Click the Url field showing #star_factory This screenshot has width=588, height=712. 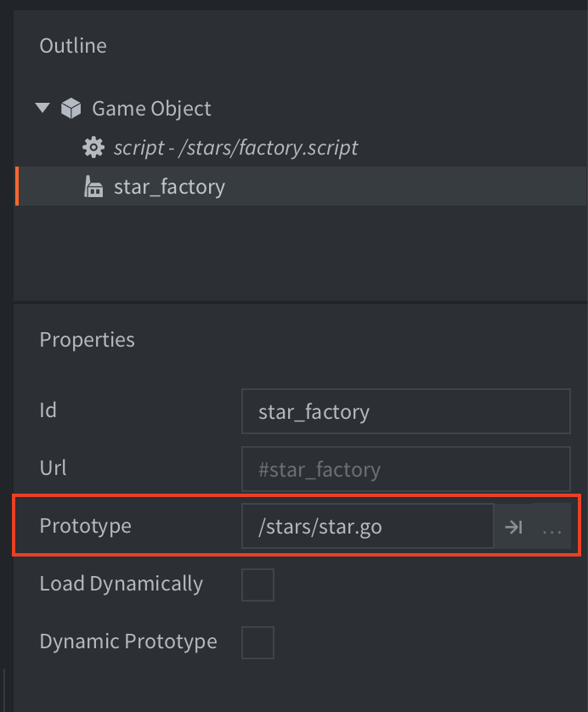pyautogui.click(x=406, y=469)
